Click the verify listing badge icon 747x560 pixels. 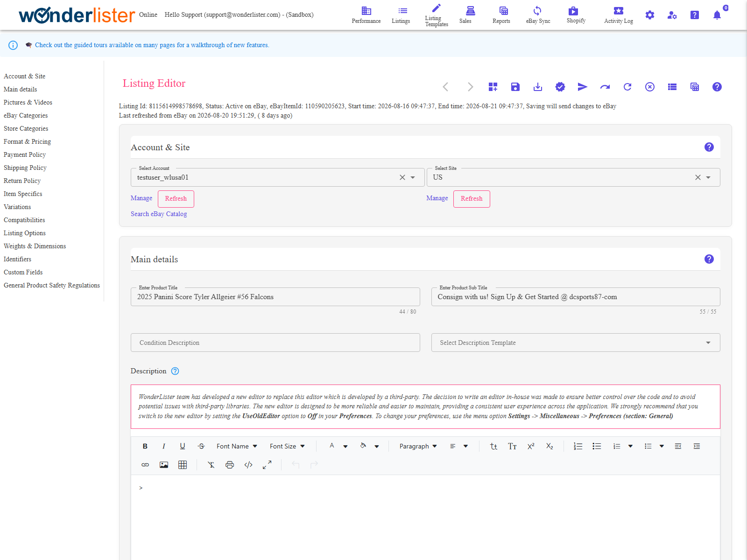tap(560, 87)
